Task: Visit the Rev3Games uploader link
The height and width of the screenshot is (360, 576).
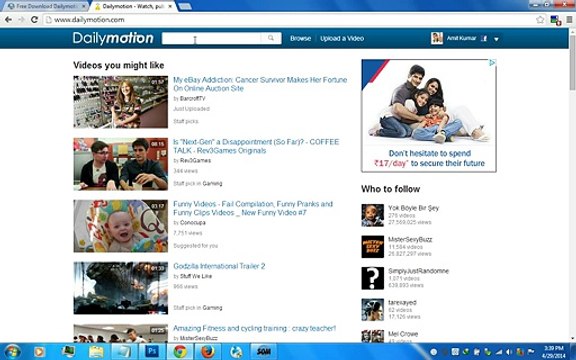Action: [x=195, y=161]
